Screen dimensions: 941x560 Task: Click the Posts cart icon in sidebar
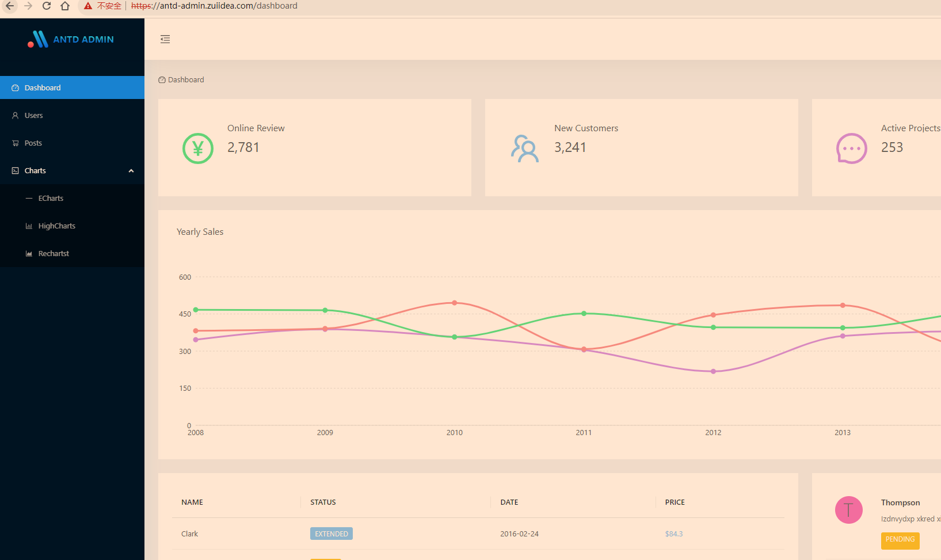[16, 143]
